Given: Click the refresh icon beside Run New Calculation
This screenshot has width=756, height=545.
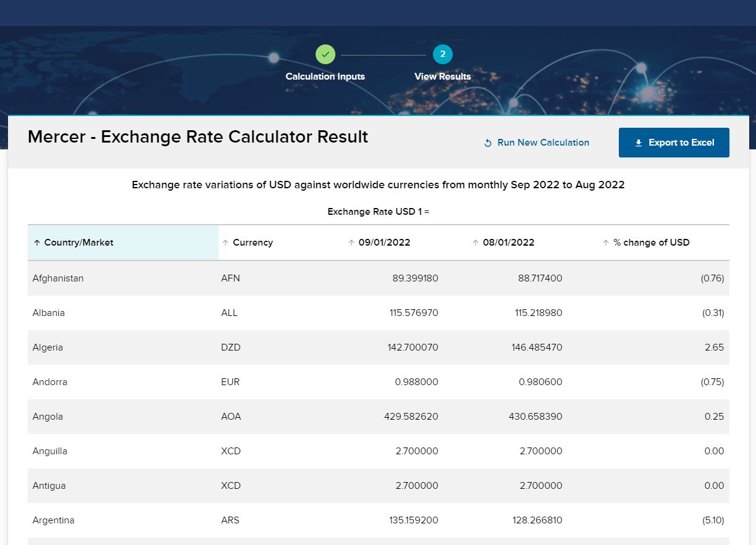Looking at the screenshot, I should point(487,143).
